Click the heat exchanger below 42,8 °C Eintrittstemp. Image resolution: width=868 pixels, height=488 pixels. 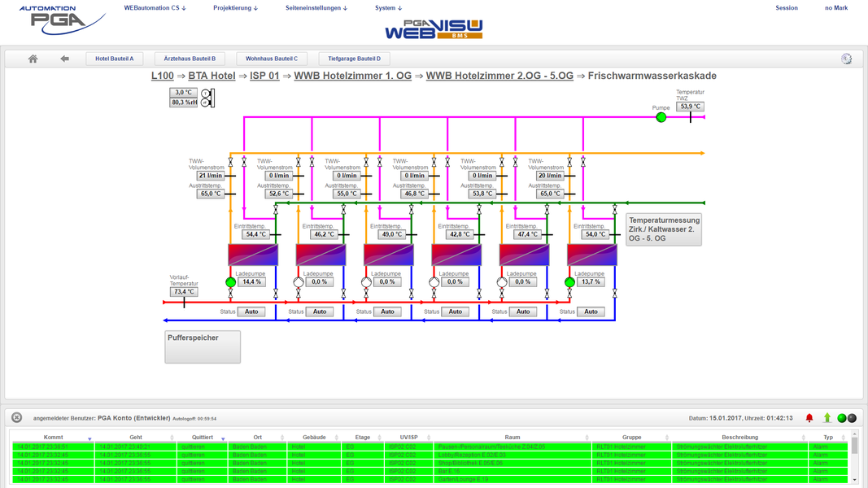pyautogui.click(x=456, y=255)
